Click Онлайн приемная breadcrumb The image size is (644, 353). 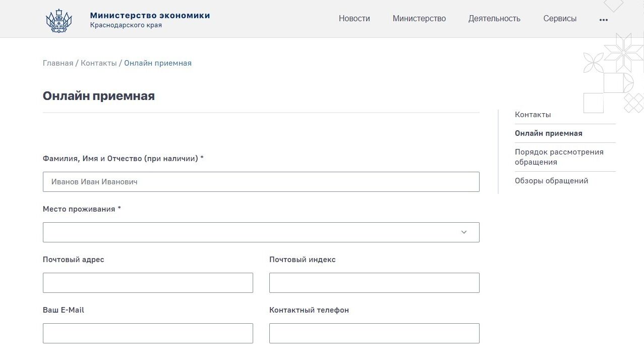click(158, 63)
